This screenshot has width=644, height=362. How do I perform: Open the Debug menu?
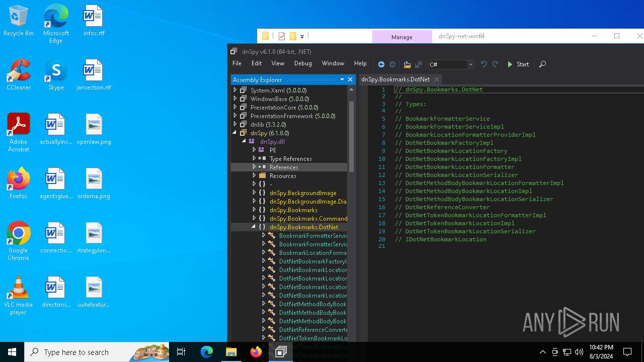[303, 63]
